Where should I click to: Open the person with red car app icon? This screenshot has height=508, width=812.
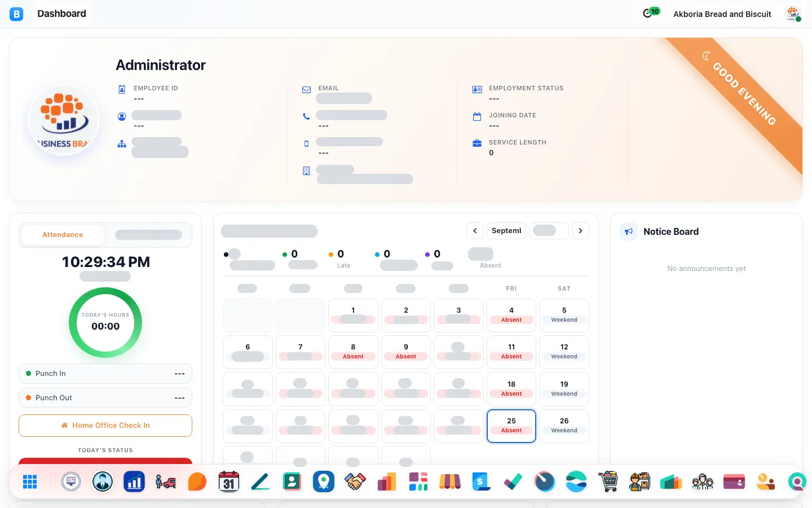tap(166, 481)
